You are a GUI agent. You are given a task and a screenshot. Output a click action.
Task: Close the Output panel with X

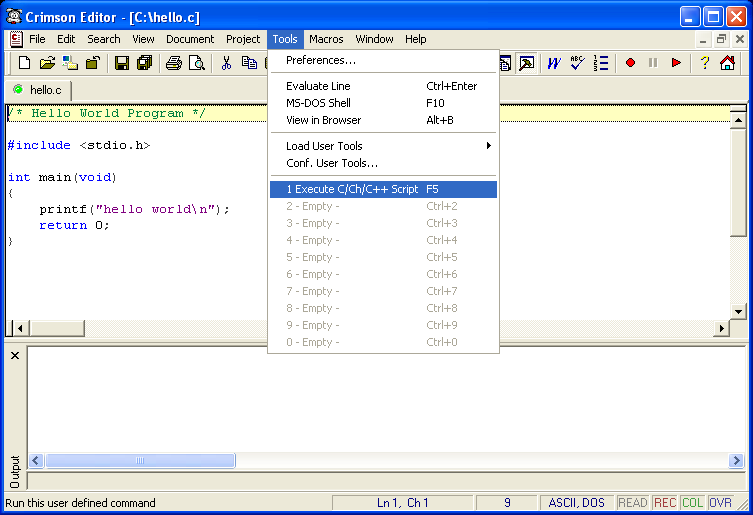tap(15, 356)
